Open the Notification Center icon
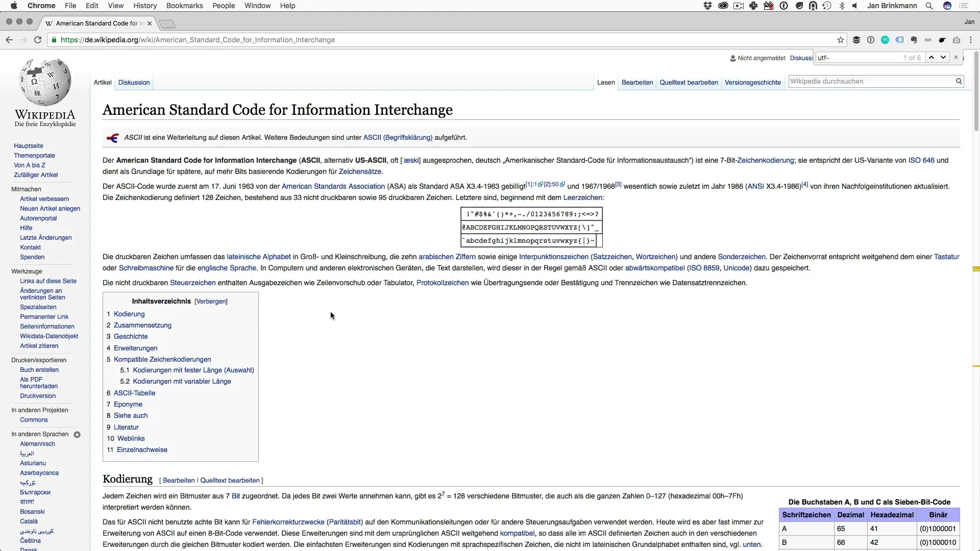The image size is (980, 551). 964,6
